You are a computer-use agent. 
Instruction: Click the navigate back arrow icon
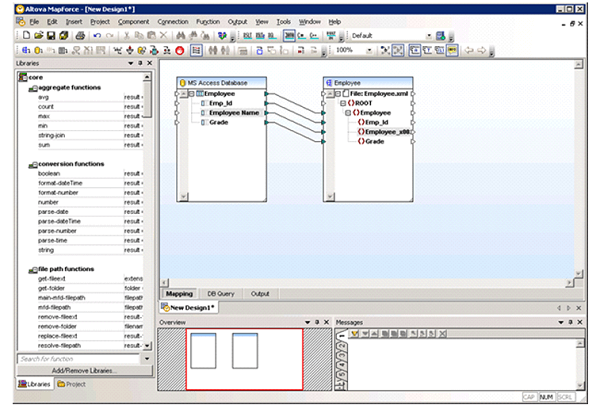coord(469,50)
